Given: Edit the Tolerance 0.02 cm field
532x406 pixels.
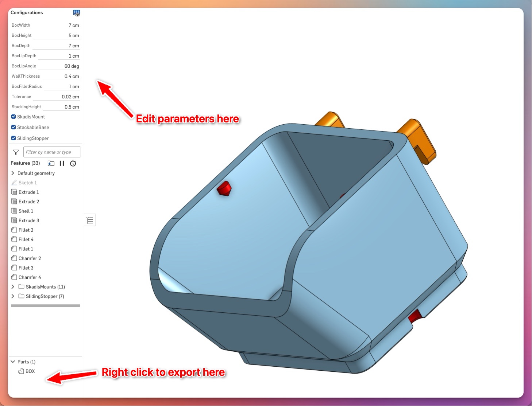Looking at the screenshot, I should 56,97.
